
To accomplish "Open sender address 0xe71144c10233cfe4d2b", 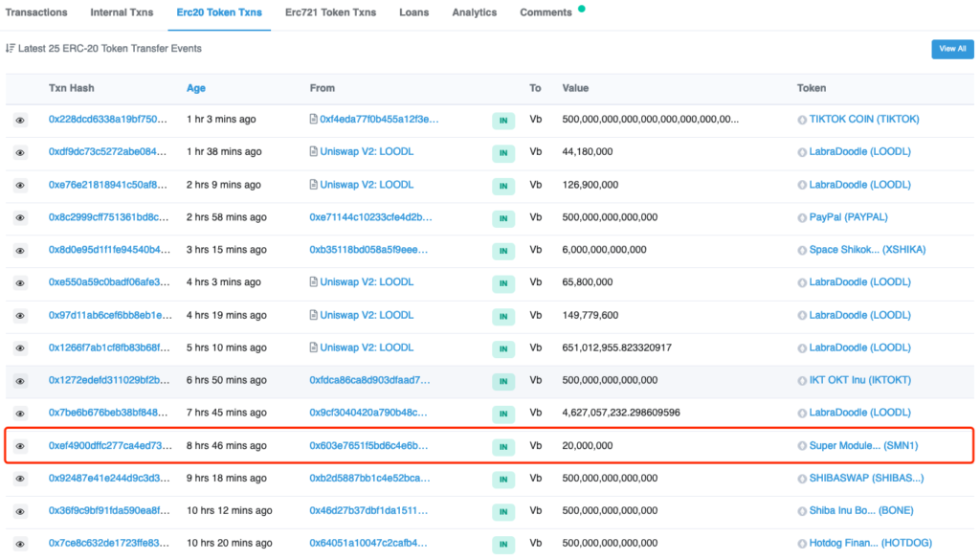I will point(370,217).
